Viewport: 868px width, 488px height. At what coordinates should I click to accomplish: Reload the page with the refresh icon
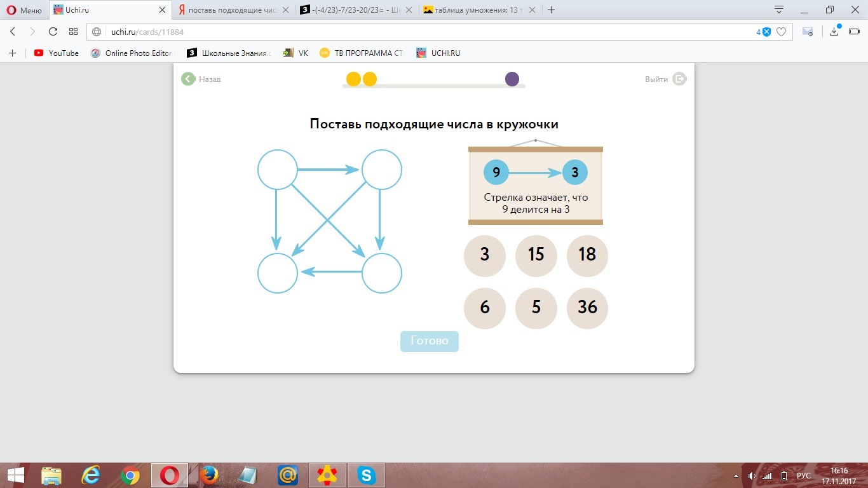pyautogui.click(x=53, y=32)
